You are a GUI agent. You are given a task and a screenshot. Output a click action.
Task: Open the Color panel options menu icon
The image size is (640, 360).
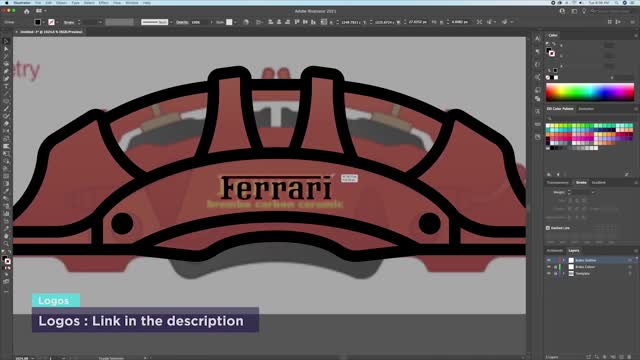(x=636, y=36)
